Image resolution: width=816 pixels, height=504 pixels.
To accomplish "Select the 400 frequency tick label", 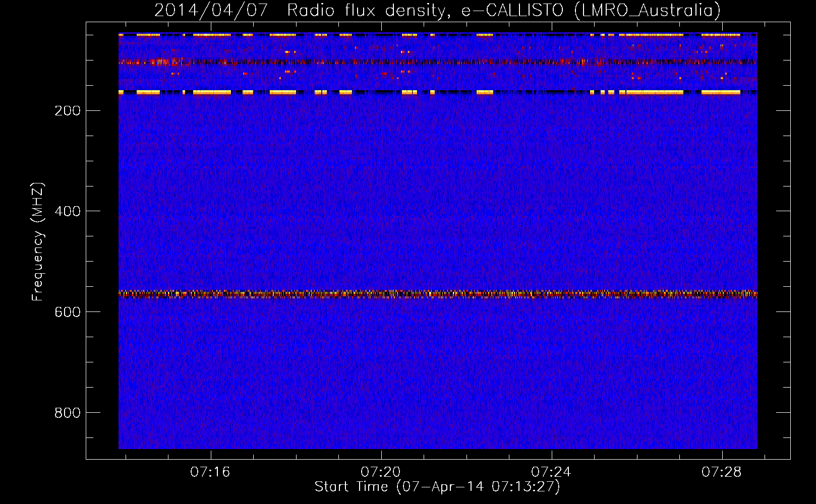I will (67, 211).
